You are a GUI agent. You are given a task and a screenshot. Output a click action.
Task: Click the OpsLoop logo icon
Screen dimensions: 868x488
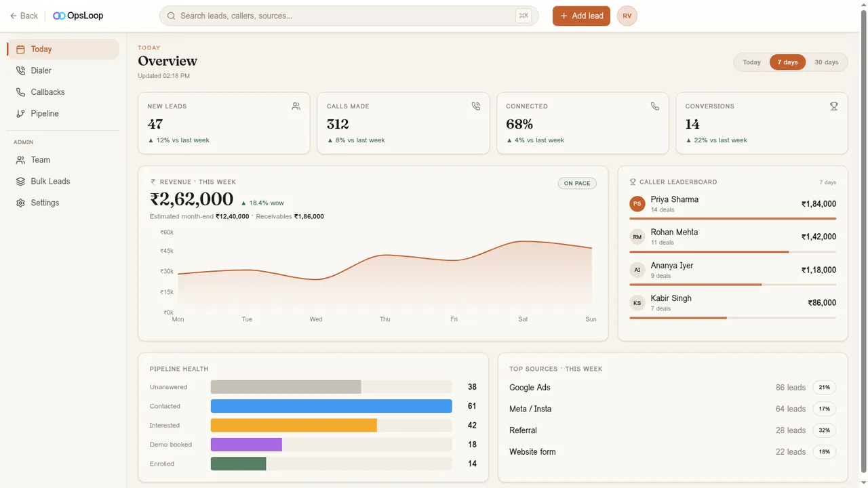pos(59,16)
